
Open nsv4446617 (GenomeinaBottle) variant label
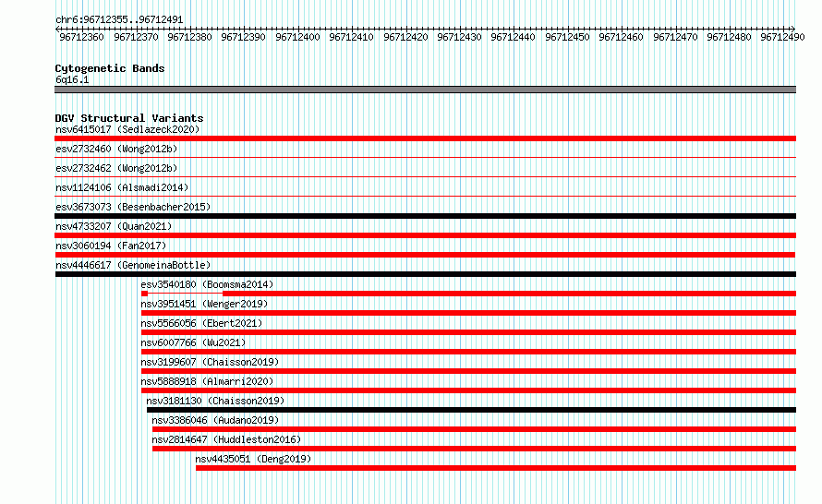133,265
